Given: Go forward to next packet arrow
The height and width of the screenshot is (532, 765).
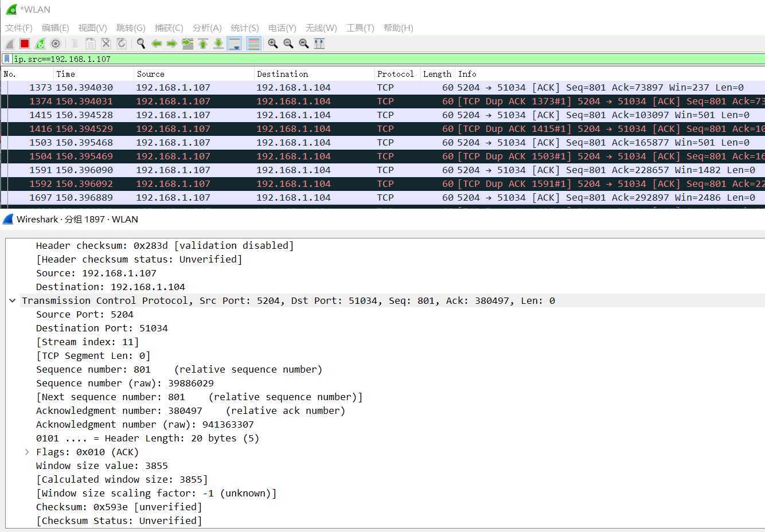Looking at the screenshot, I should point(171,44).
